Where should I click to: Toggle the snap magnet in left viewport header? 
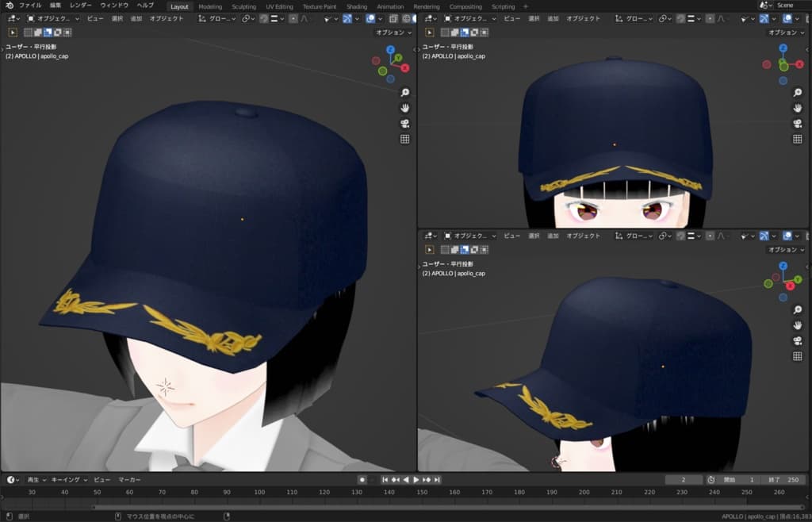[x=263, y=18]
